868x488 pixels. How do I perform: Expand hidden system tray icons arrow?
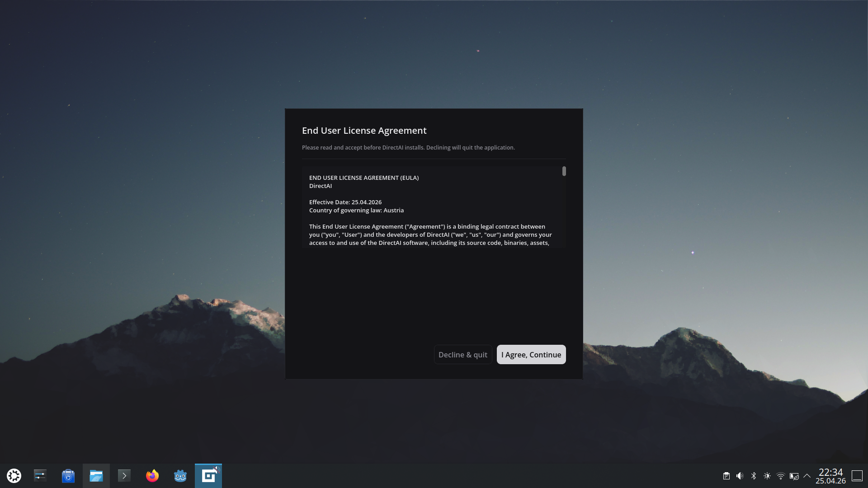[807, 476]
